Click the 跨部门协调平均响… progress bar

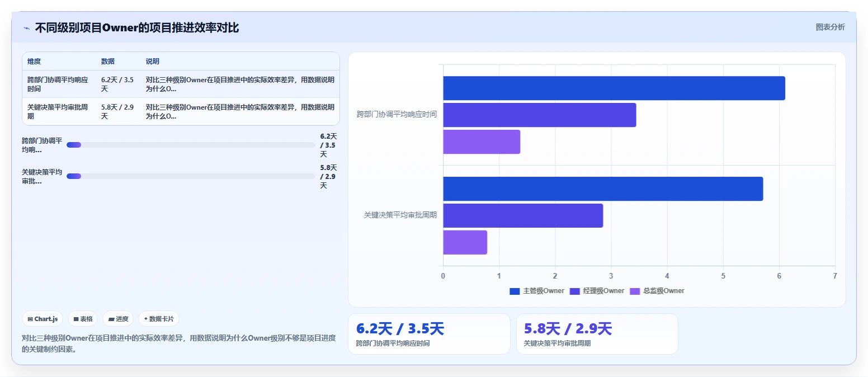(191, 145)
